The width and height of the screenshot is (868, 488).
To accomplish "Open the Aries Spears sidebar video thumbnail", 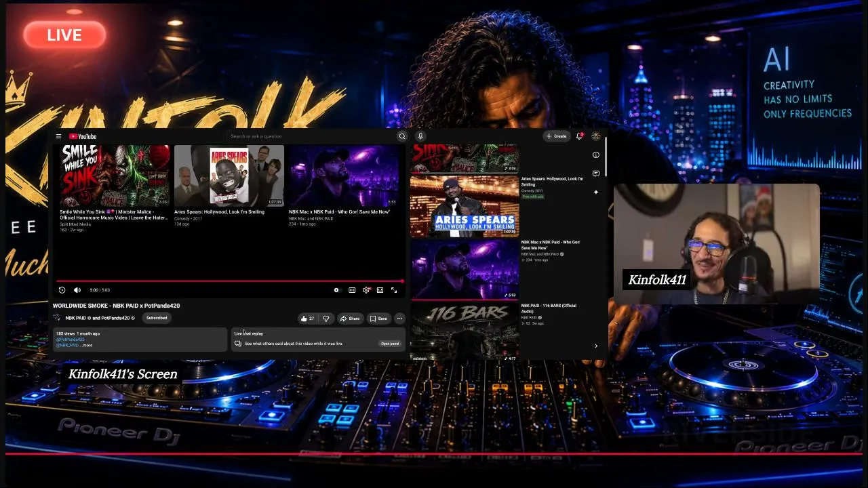I will [x=465, y=206].
